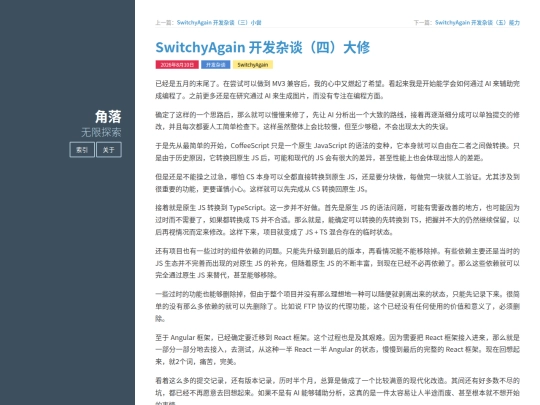Open the previous post link SwitchyAgain 开发杂谈（三）

pos(219,23)
